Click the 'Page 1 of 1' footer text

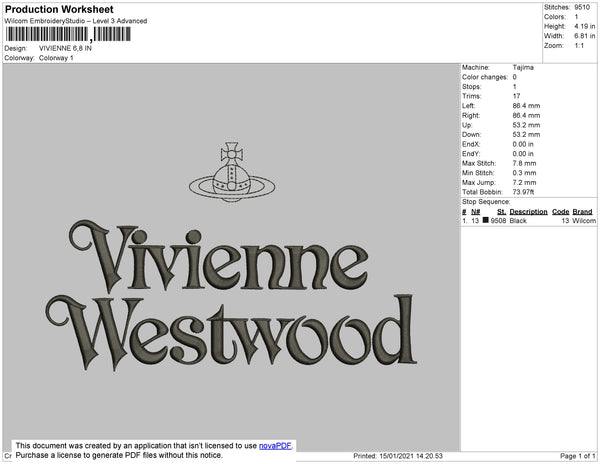pyautogui.click(x=577, y=456)
